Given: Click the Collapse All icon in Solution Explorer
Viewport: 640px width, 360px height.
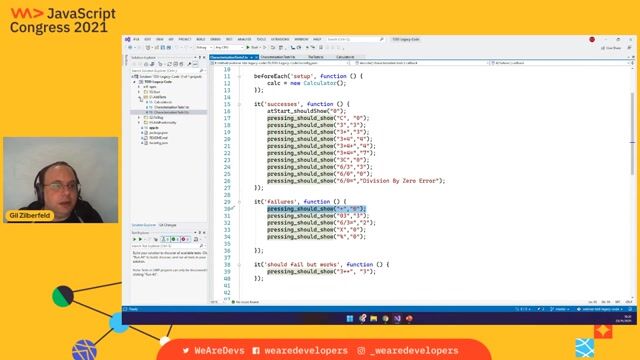Looking at the screenshot, I should [x=176, y=64].
